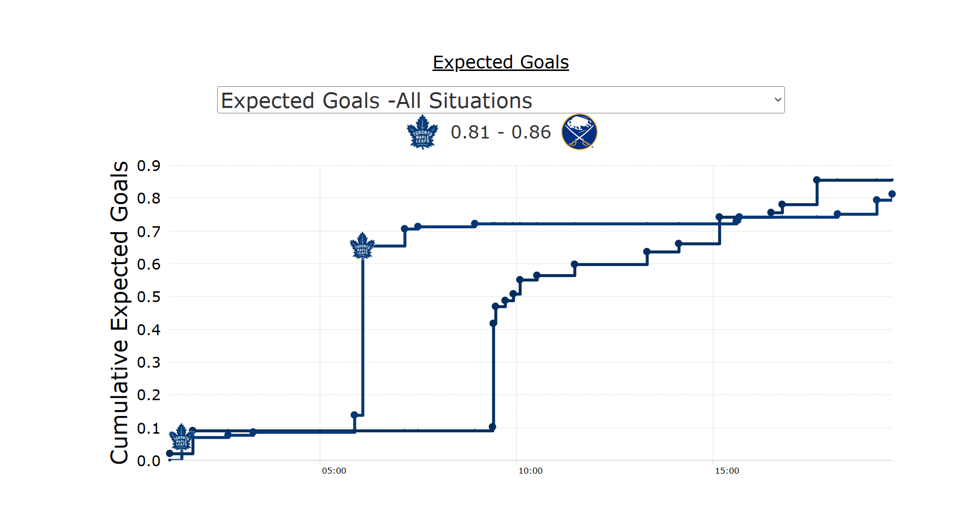Click the data point at 0.6 level
This screenshot has height=515, width=980.
pyautogui.click(x=574, y=264)
